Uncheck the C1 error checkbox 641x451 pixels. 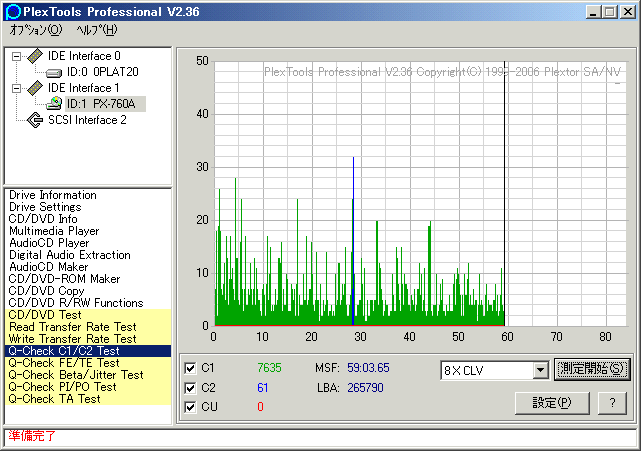(x=191, y=367)
